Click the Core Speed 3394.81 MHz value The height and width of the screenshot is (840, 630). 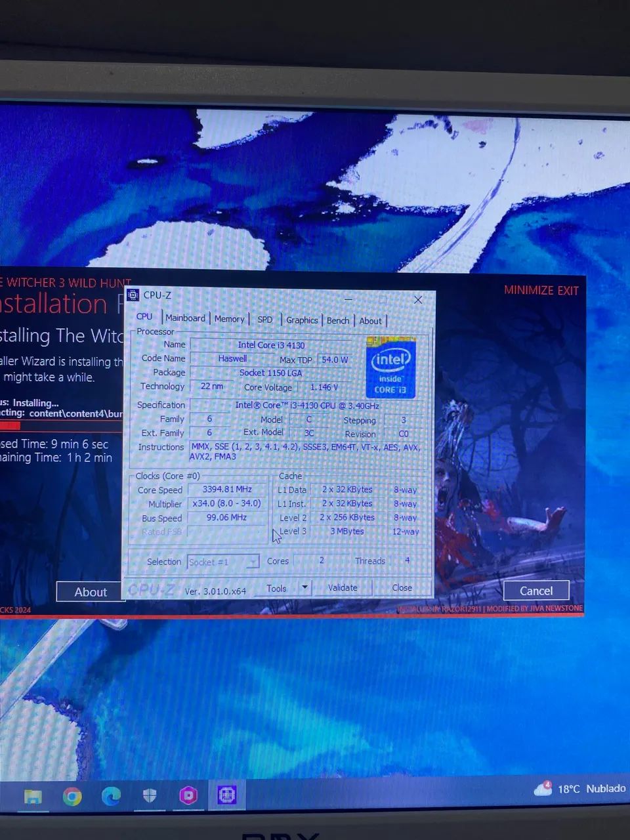coord(227,489)
